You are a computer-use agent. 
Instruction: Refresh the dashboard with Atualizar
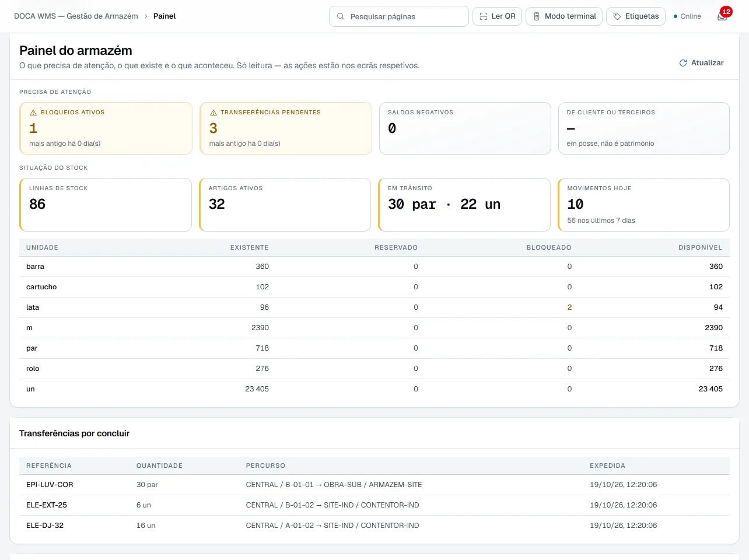click(701, 63)
